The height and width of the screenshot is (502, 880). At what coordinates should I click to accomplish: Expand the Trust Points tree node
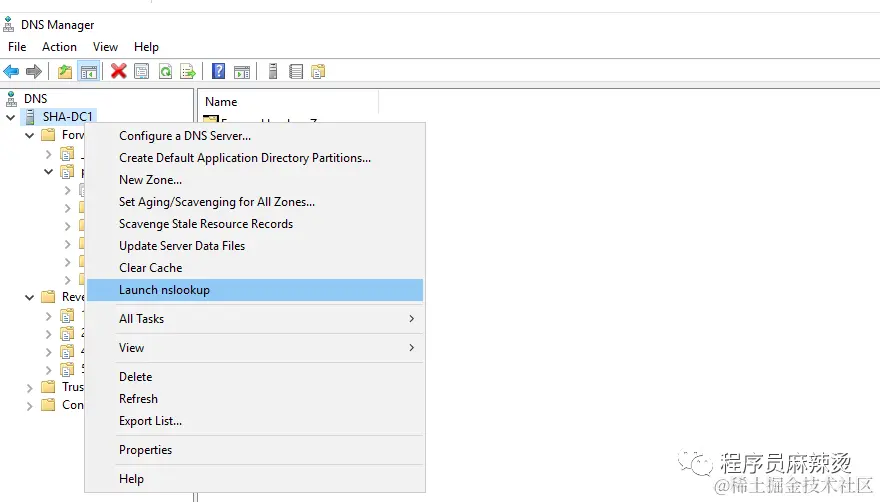coord(30,387)
